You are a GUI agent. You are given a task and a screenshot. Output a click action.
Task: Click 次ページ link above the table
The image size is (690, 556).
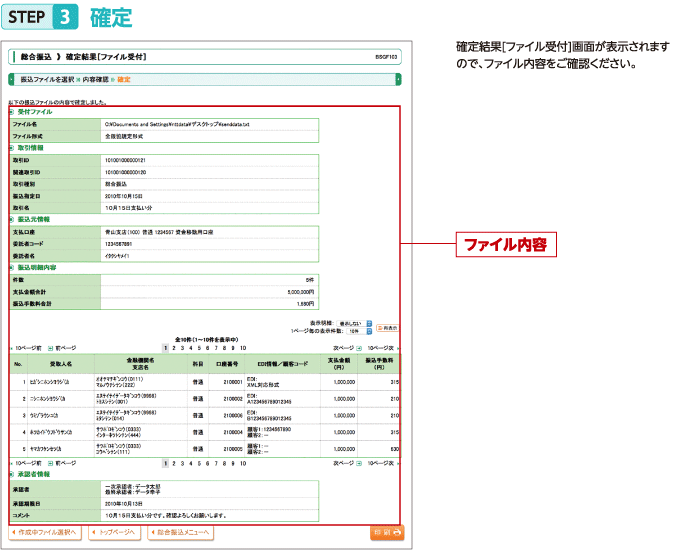click(x=344, y=348)
